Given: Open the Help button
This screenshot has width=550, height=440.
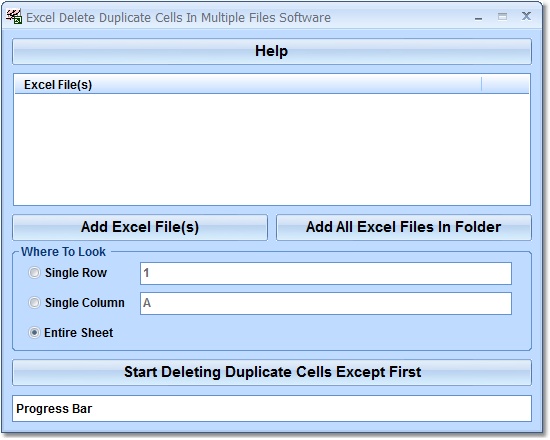Looking at the screenshot, I should click(272, 51).
